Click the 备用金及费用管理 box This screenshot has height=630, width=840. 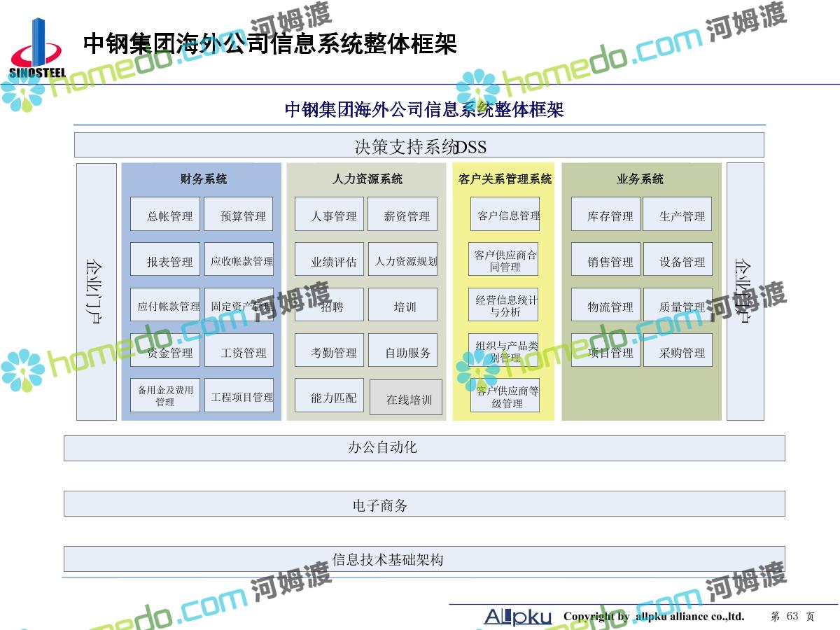point(165,395)
